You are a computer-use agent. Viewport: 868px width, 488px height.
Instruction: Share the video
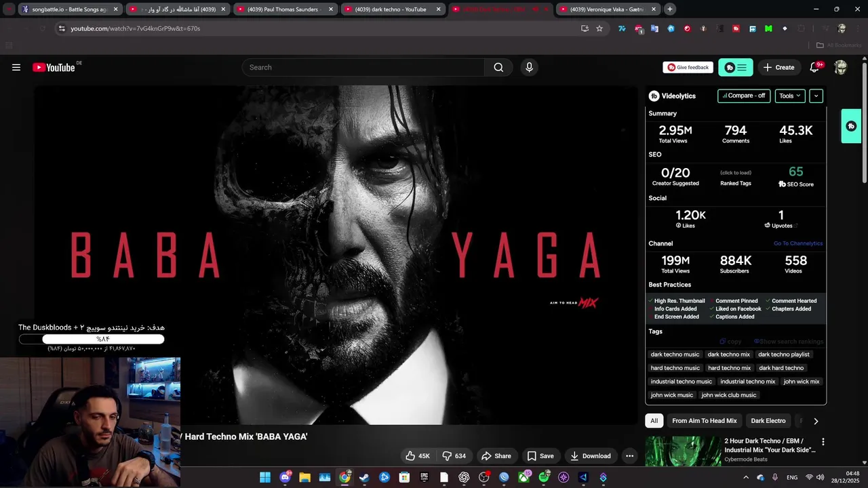(x=496, y=456)
